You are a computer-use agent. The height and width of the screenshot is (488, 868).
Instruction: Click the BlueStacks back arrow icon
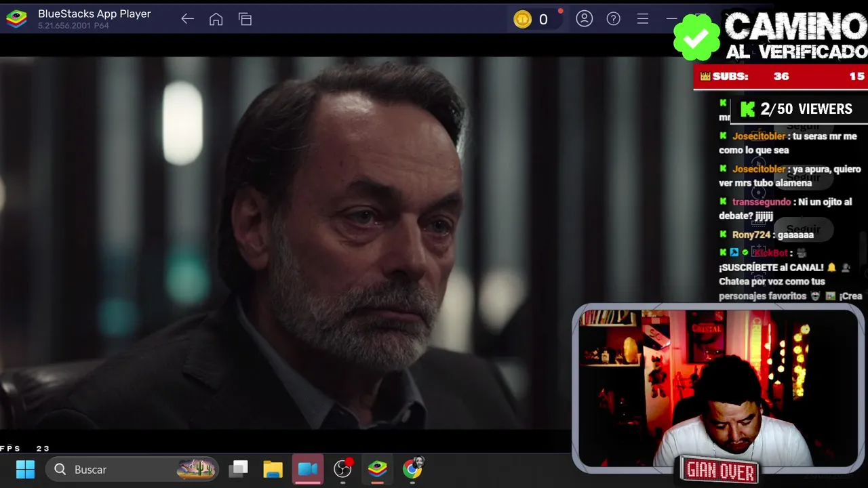(187, 19)
